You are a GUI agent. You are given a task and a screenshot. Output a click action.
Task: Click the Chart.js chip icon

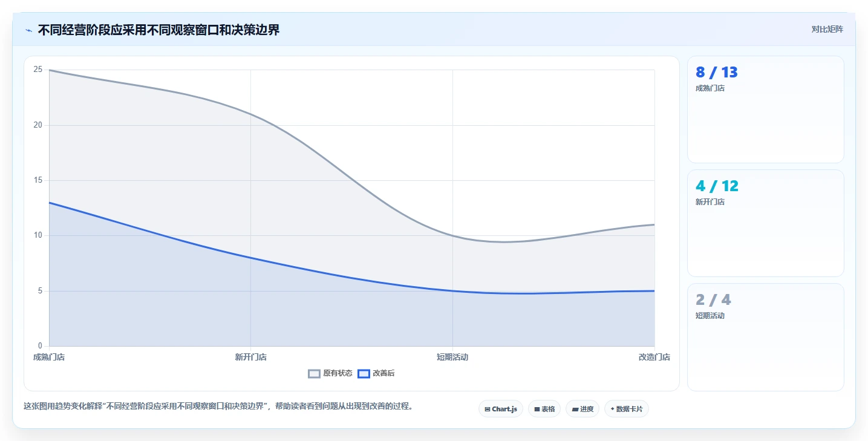click(x=487, y=410)
